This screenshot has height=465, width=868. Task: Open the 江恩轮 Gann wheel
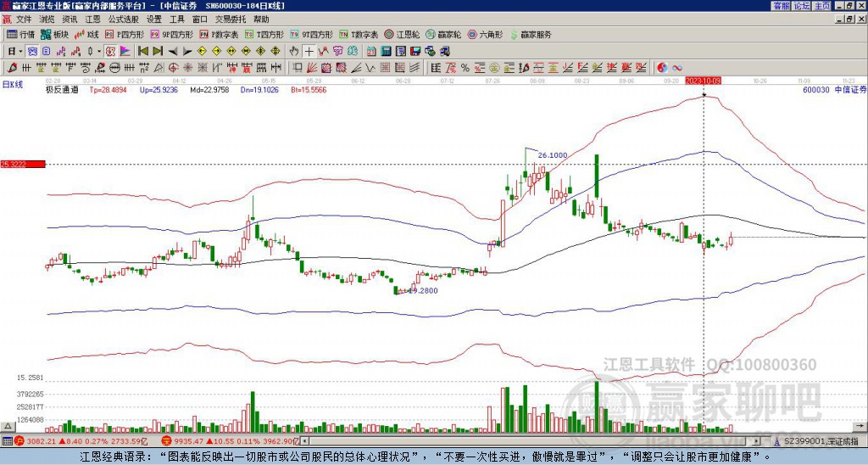402,34
